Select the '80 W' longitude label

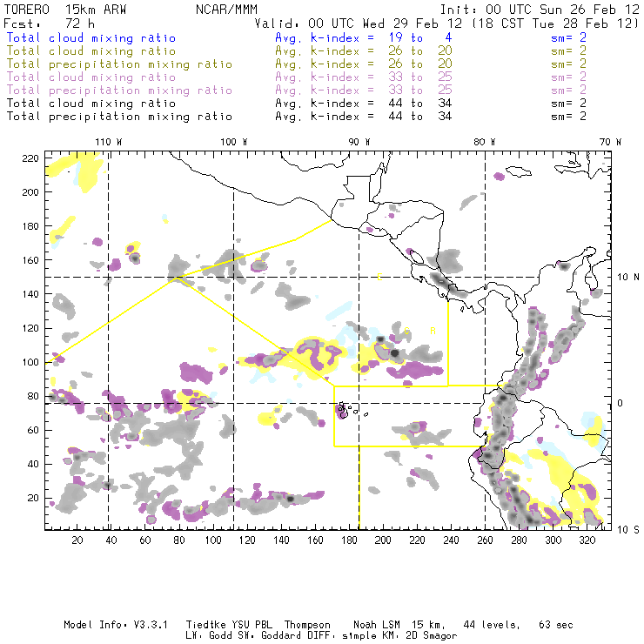pos(485,142)
